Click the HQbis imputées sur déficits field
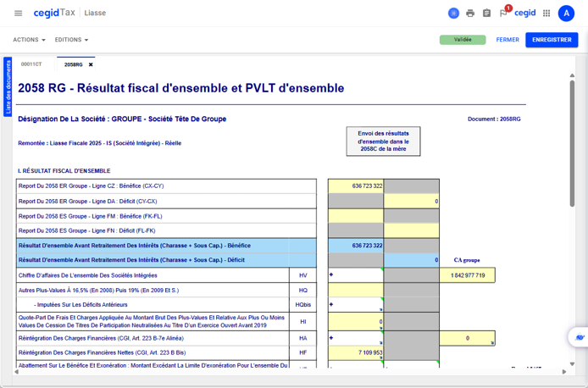Viewport: 588px width, 388px height. (x=356, y=305)
